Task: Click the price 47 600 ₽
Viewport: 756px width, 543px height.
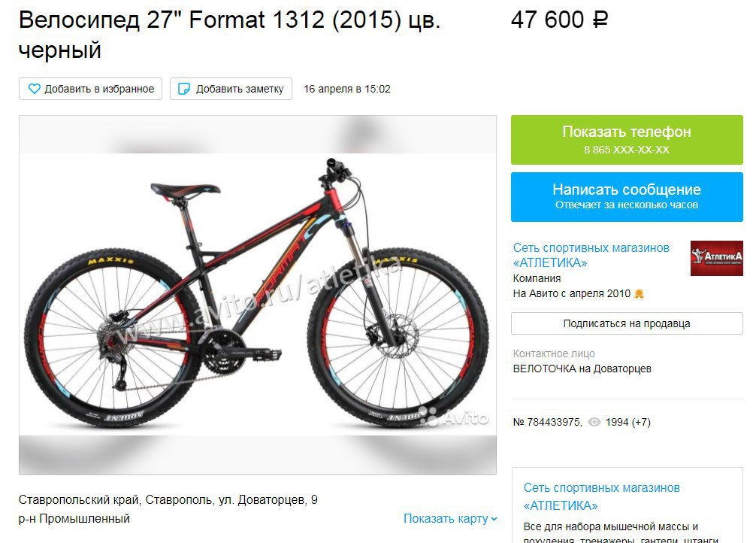Action: [x=559, y=20]
